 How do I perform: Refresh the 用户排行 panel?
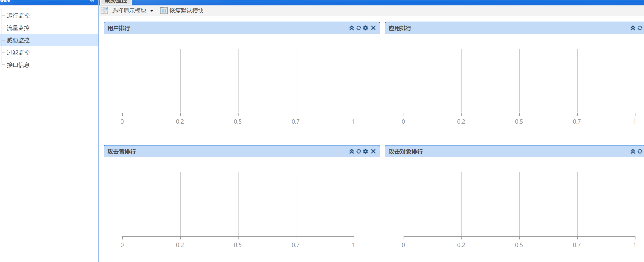(x=359, y=28)
